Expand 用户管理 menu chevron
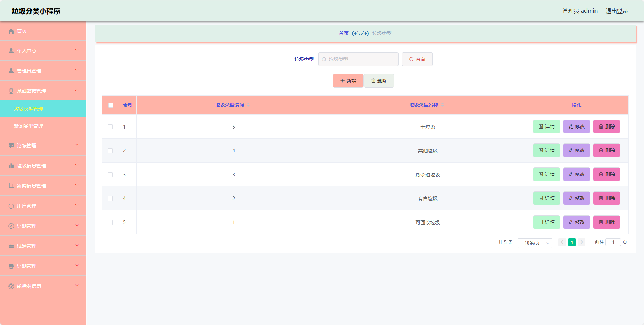The height and width of the screenshot is (325, 644). click(x=77, y=205)
